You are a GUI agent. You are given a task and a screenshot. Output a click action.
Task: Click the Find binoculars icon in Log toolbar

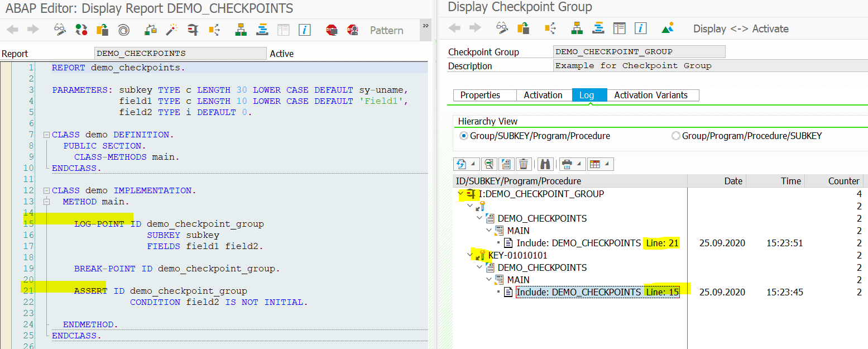click(x=545, y=164)
